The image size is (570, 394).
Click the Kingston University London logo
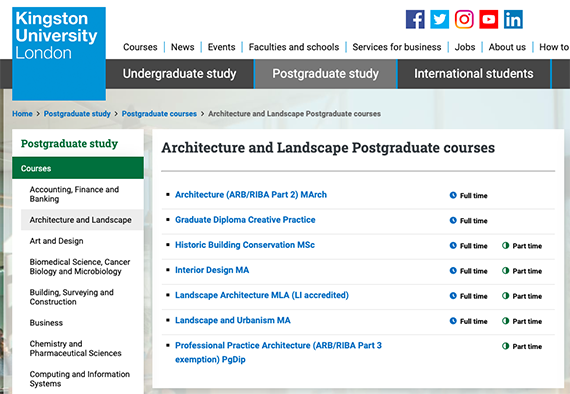tap(59, 53)
